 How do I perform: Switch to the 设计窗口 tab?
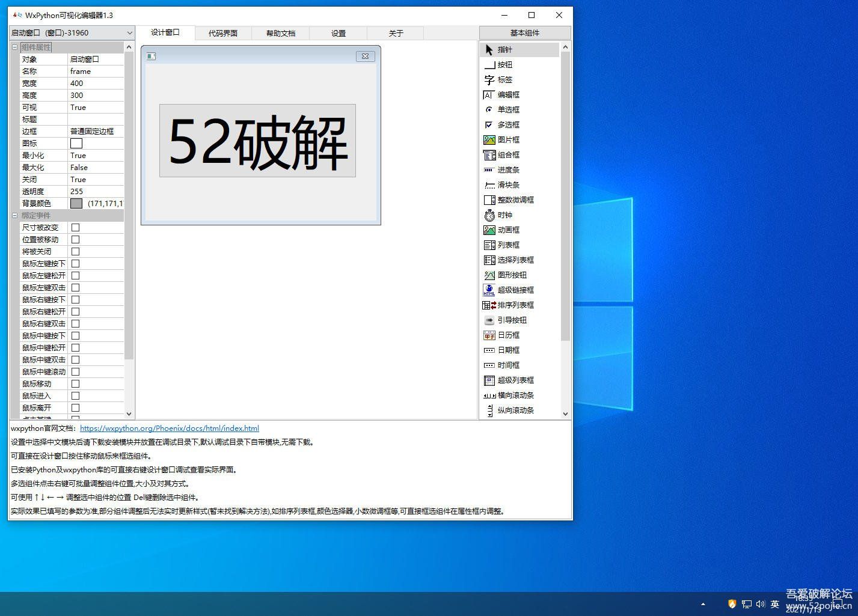(165, 32)
